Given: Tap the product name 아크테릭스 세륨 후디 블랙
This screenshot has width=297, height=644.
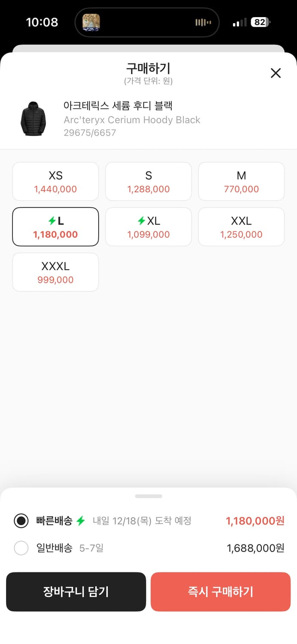Looking at the screenshot, I should (x=118, y=106).
